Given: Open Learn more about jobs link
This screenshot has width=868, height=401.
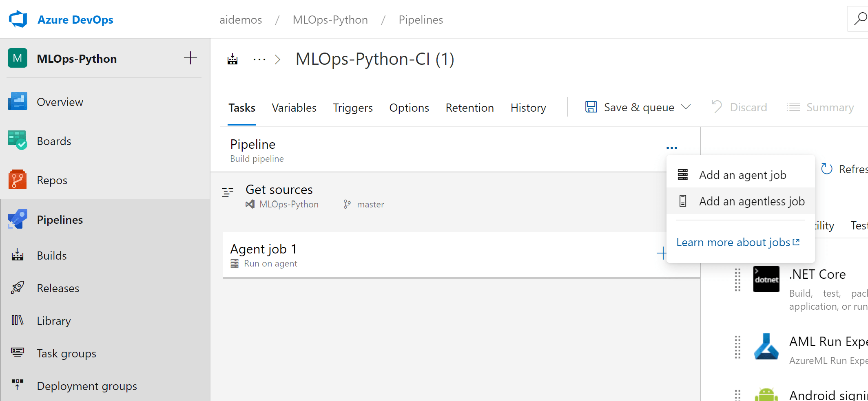Looking at the screenshot, I should pyautogui.click(x=738, y=242).
